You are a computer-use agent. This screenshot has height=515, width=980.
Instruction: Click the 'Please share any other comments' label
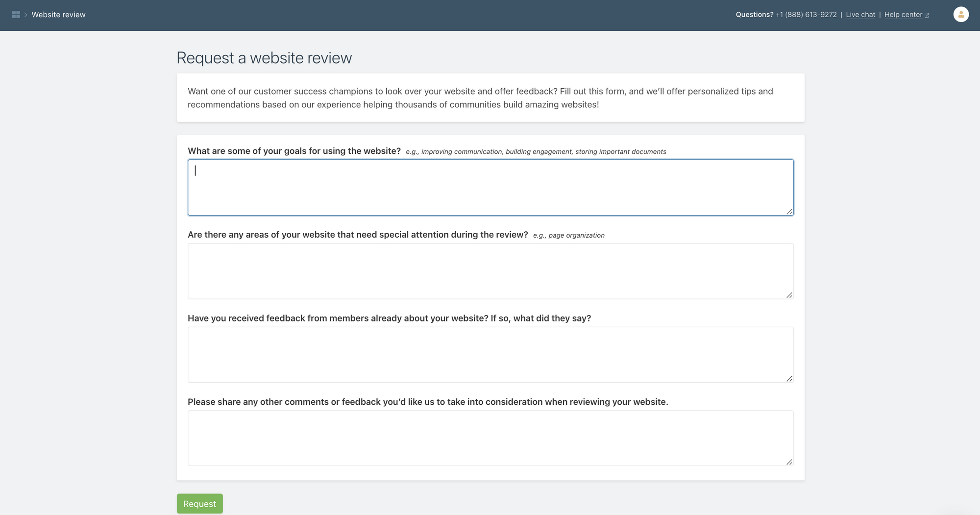pos(428,402)
